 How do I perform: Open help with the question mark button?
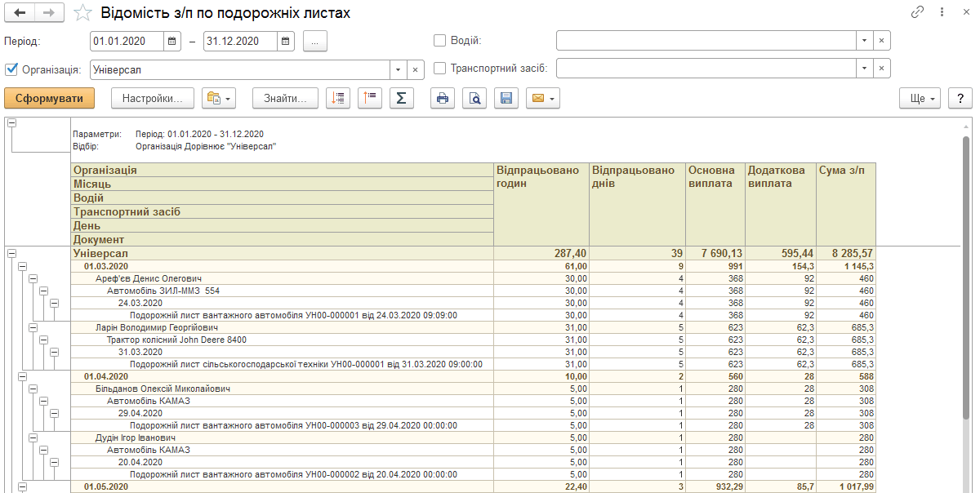point(960,98)
